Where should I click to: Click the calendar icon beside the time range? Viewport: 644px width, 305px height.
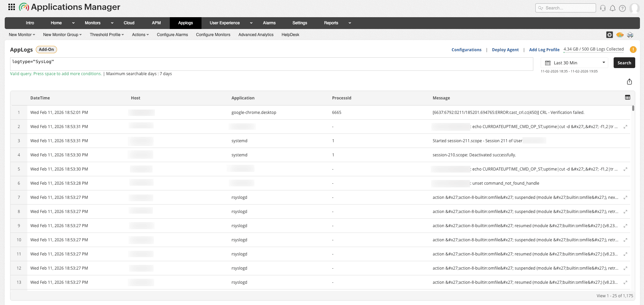click(x=547, y=63)
